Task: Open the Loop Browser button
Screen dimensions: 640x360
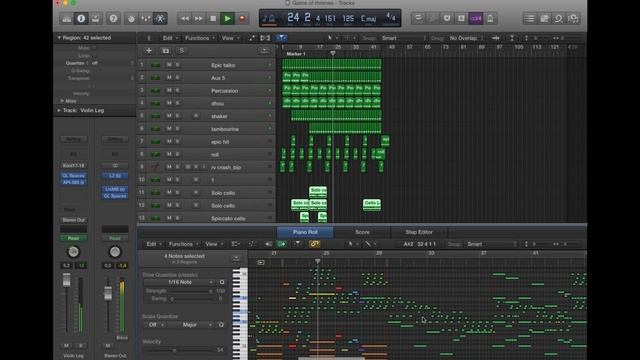Action: (x=559, y=18)
